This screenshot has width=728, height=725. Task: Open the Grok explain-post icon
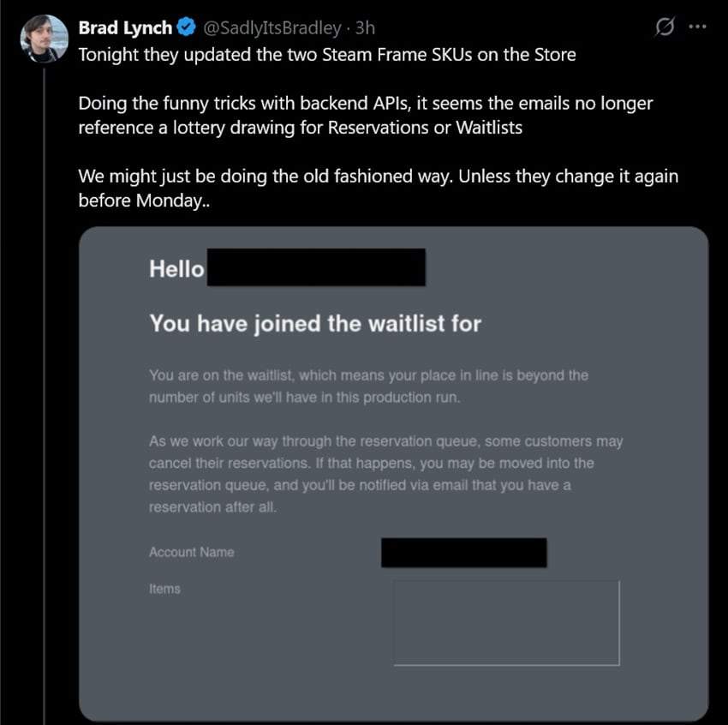click(665, 27)
